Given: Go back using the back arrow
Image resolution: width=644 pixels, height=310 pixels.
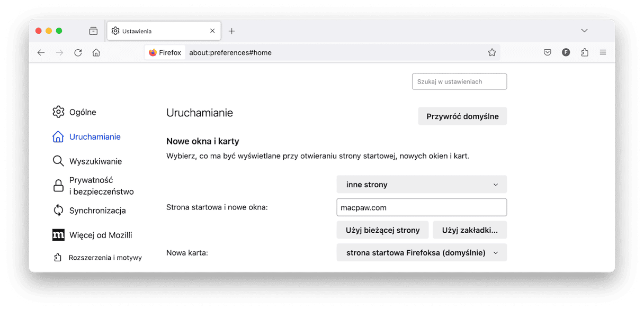Looking at the screenshot, I should pos(41,52).
